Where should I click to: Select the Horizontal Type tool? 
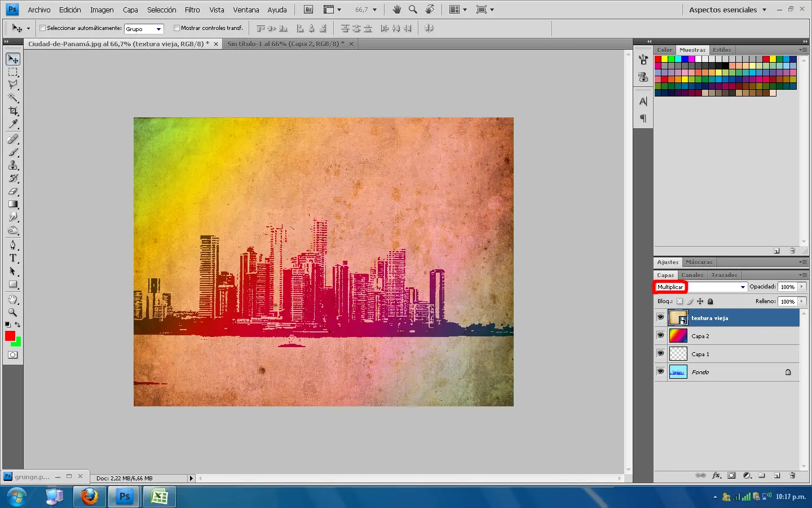coord(13,258)
